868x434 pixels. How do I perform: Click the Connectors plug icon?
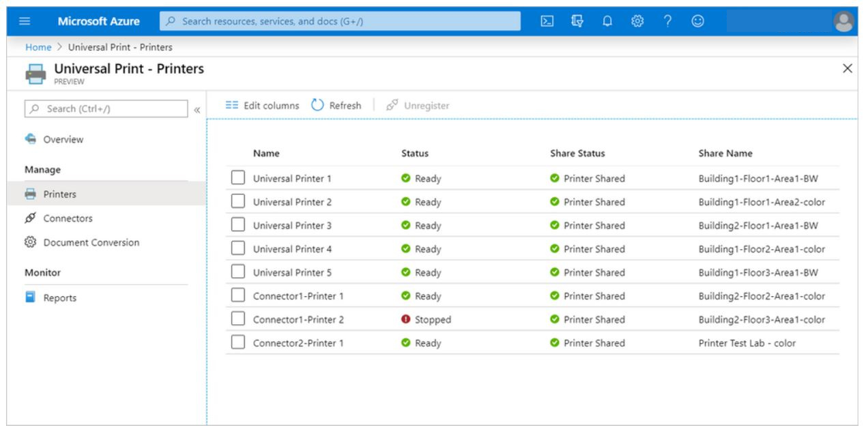[x=31, y=218]
